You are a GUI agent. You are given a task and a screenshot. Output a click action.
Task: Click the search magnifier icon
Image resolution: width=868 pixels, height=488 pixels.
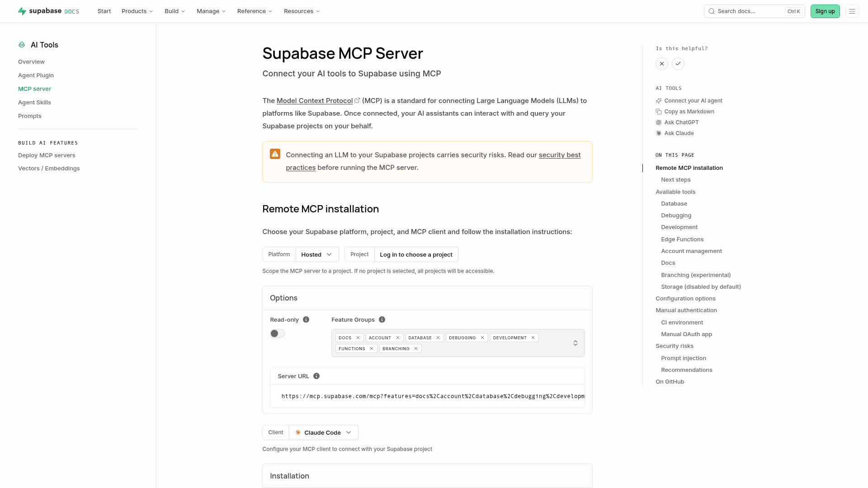[x=712, y=11]
